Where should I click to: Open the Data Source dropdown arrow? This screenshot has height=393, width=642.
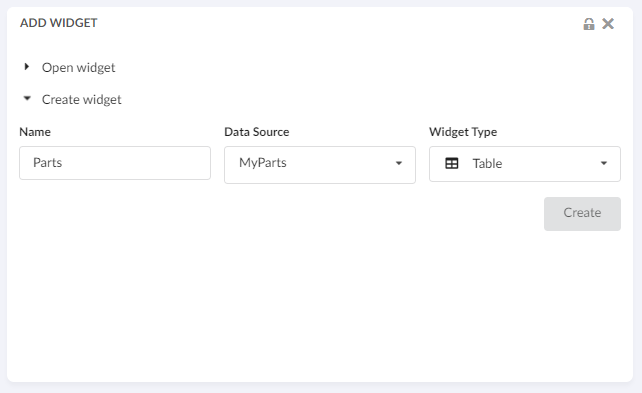[399, 163]
